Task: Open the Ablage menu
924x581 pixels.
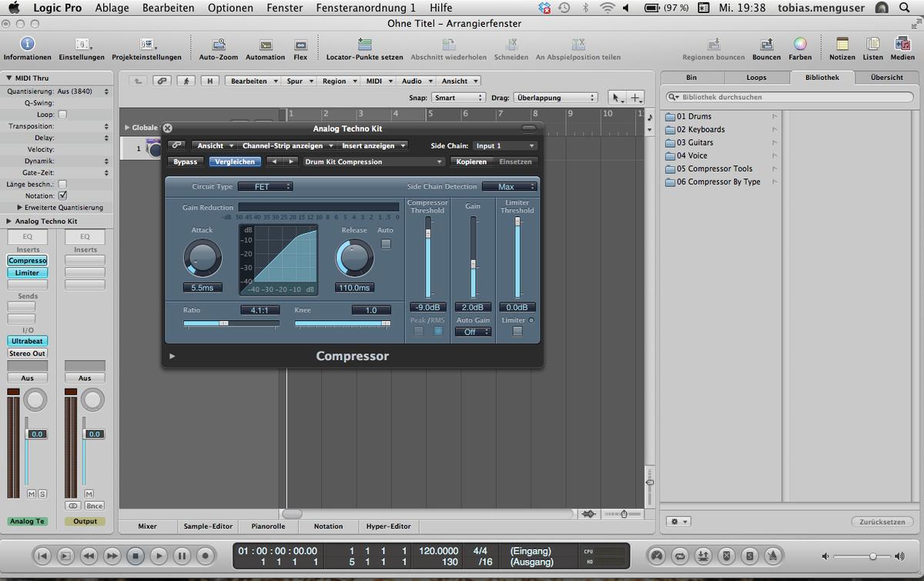Action: coord(112,8)
